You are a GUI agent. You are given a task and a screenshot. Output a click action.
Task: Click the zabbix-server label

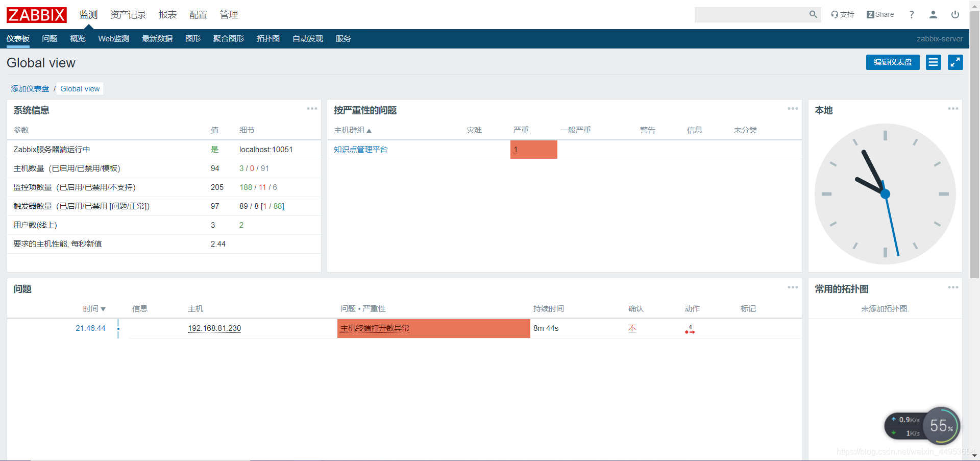pyautogui.click(x=940, y=39)
